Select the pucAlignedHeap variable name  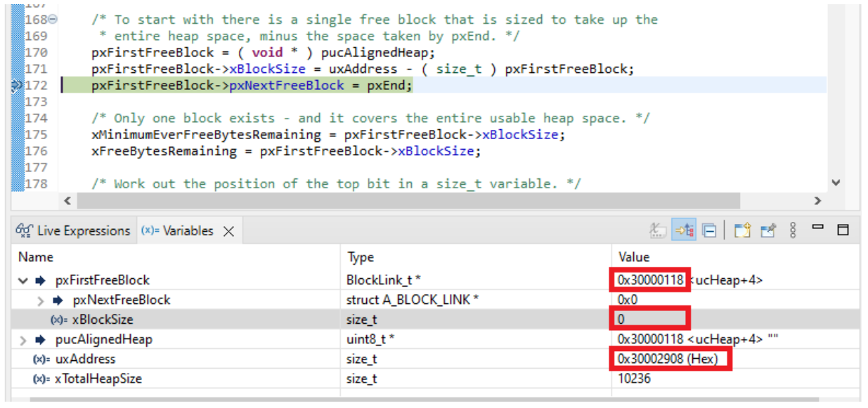click(x=104, y=340)
